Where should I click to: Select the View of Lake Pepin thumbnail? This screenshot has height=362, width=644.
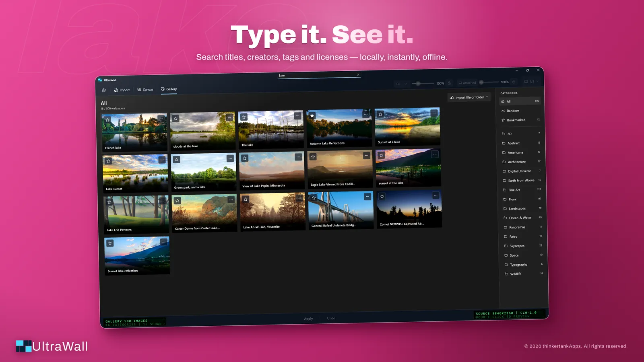click(x=272, y=171)
